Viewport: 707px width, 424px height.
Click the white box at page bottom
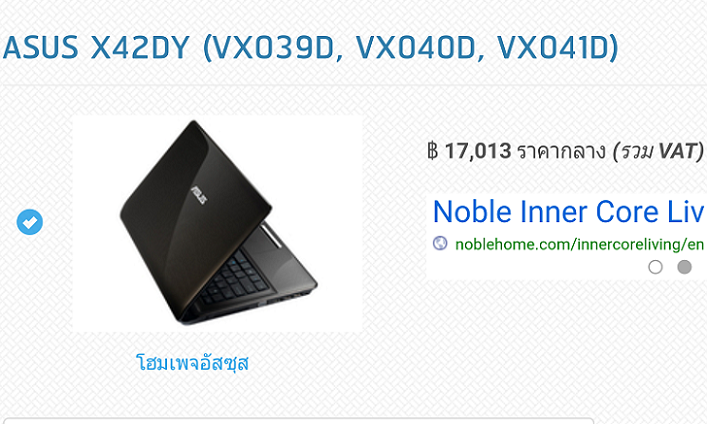coord(298,421)
